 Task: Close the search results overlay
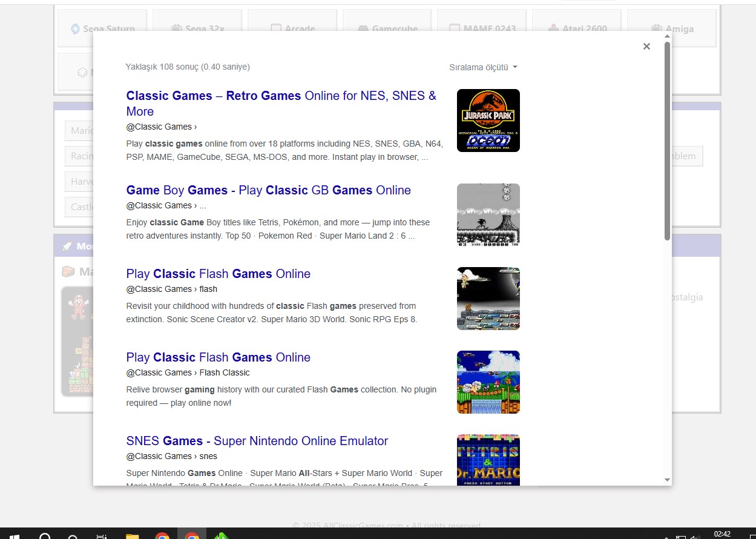point(646,47)
